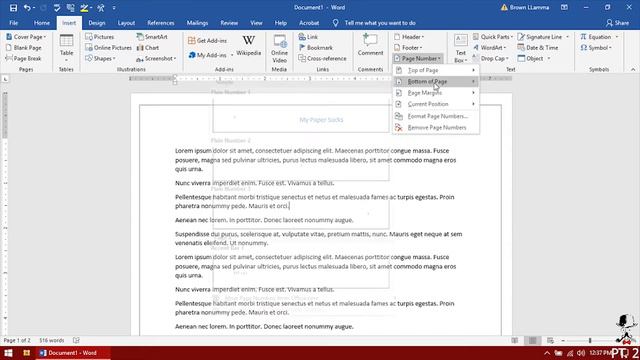This screenshot has width=640, height=360.
Task: Insert a Page Break
Action: click(x=23, y=58)
